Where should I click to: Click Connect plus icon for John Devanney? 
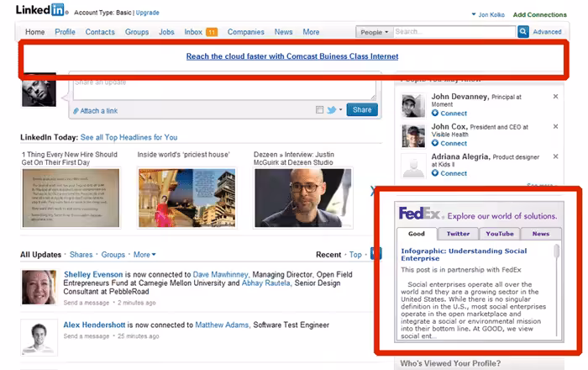click(x=435, y=113)
